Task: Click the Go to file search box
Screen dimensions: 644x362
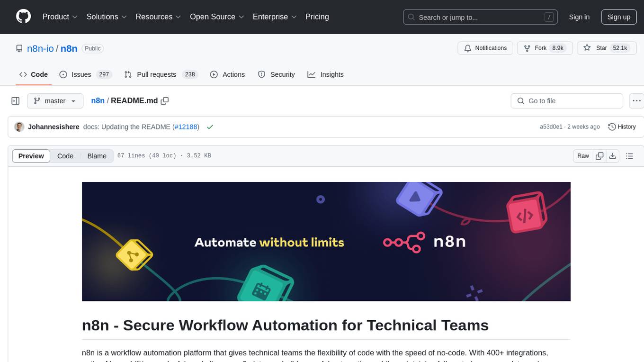Action: (567, 101)
